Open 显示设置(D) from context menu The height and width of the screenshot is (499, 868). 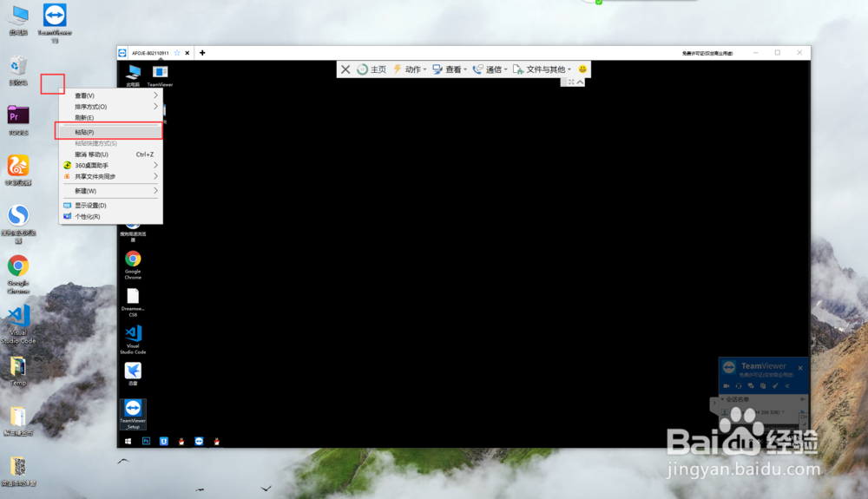(x=110, y=206)
